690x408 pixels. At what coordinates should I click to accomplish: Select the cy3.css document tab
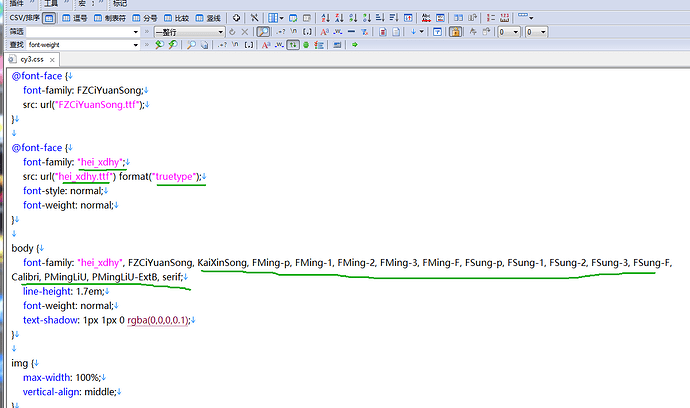click(32, 59)
